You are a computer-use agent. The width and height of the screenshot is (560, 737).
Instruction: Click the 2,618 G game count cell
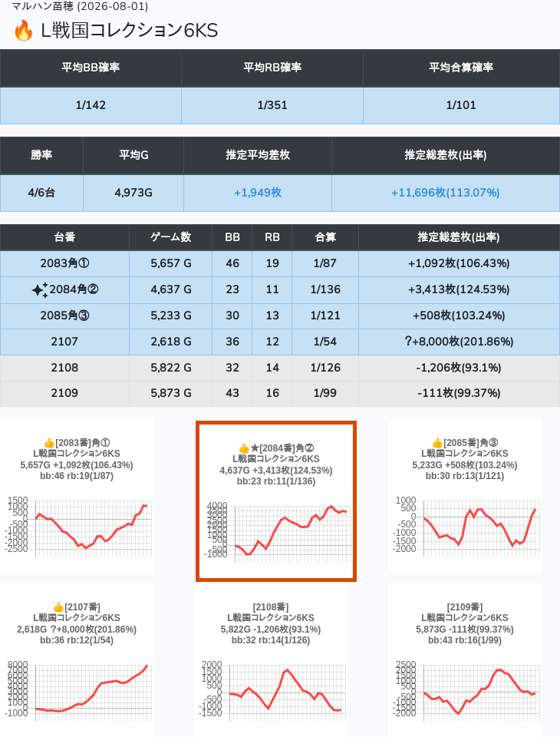pos(171,342)
